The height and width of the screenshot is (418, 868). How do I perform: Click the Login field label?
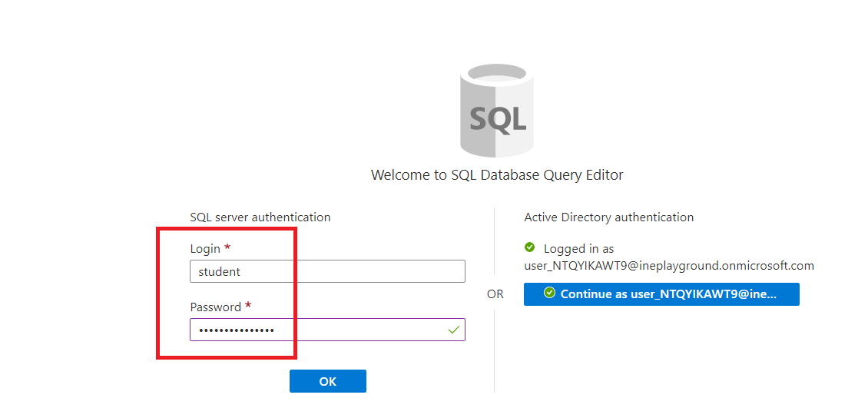pyautogui.click(x=205, y=249)
